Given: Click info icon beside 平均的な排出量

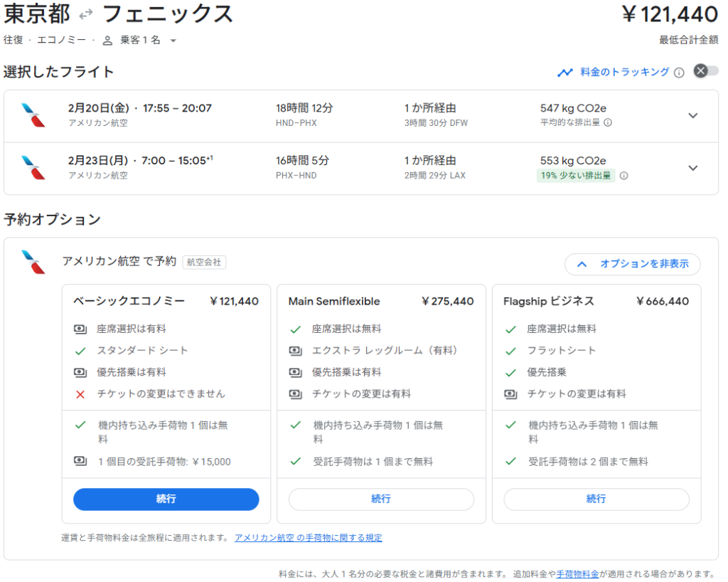Looking at the screenshot, I should pyautogui.click(x=608, y=122).
